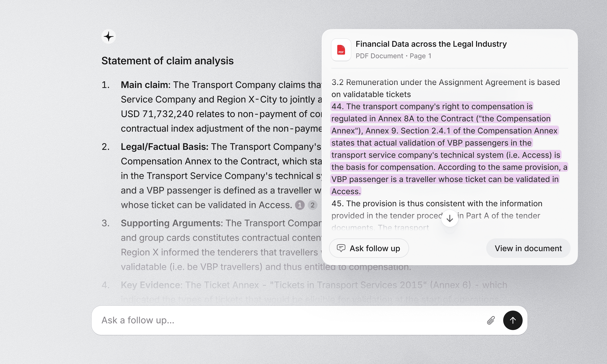Open citation badge number 1
Viewport: 607px width, 364px height.
tap(300, 205)
